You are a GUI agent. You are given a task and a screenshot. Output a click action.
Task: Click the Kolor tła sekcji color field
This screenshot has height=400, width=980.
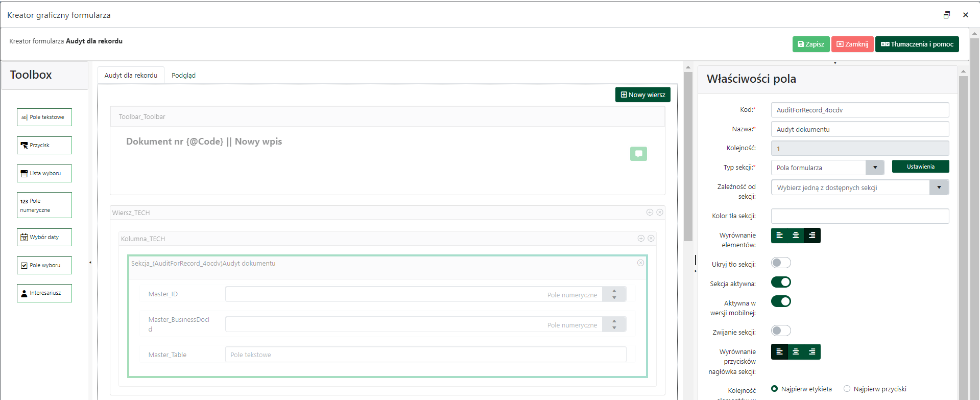click(859, 216)
